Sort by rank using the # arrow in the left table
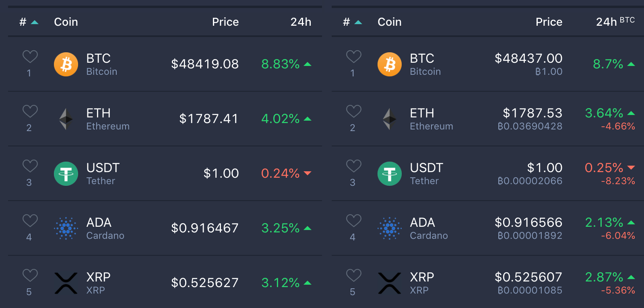This screenshot has height=308, width=644. (35, 22)
